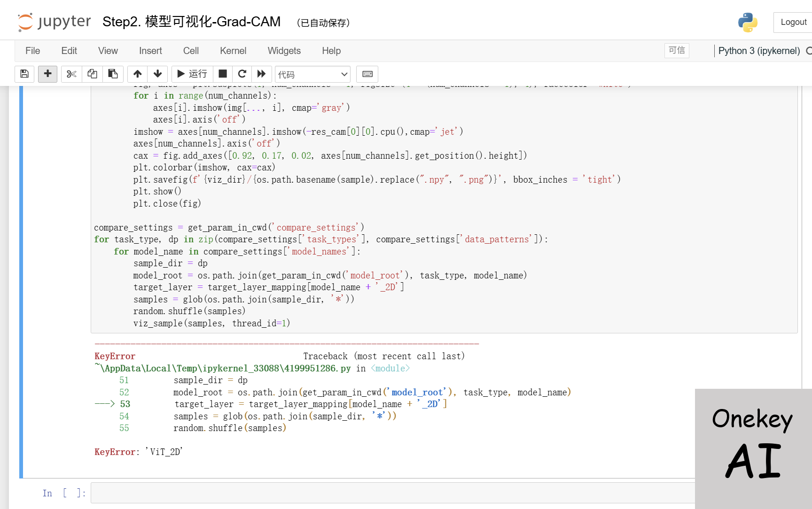Click the Jupyter logo to go home

[x=55, y=22]
